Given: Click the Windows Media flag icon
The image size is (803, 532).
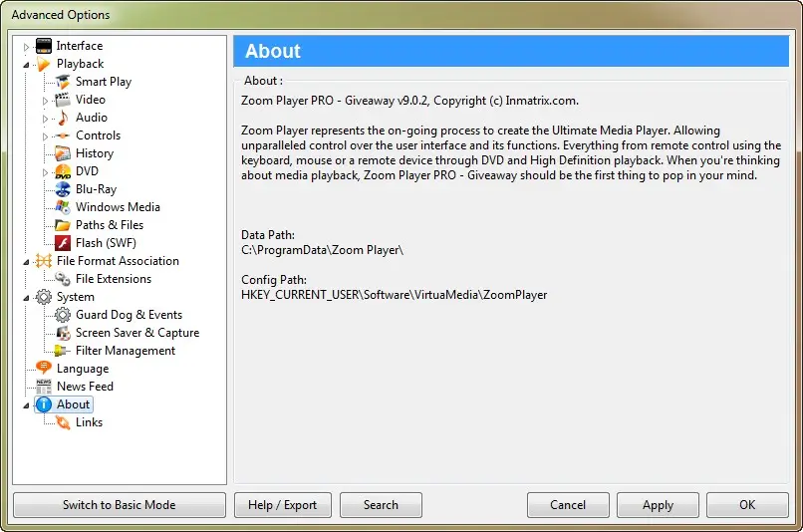Looking at the screenshot, I should click(x=63, y=207).
